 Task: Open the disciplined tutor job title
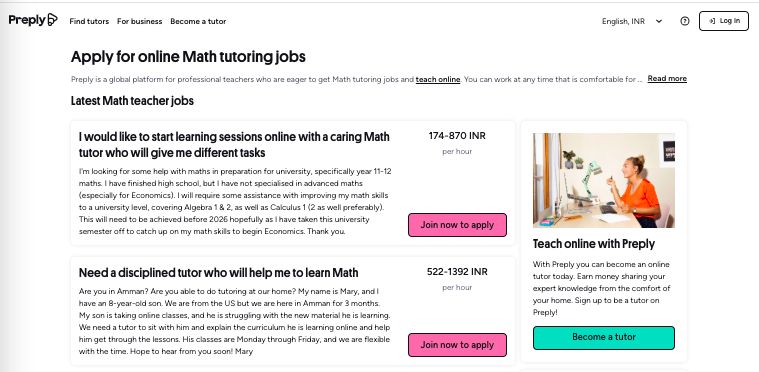218,273
